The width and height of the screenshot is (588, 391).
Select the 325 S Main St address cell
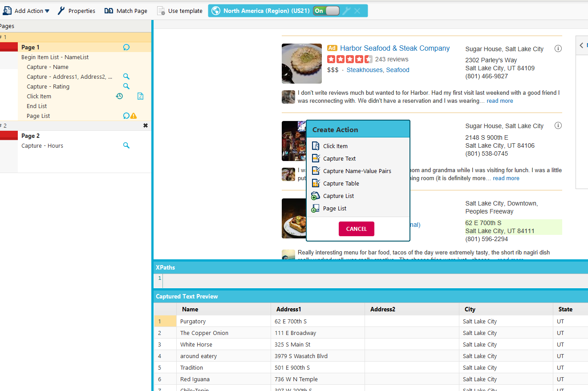click(x=318, y=344)
